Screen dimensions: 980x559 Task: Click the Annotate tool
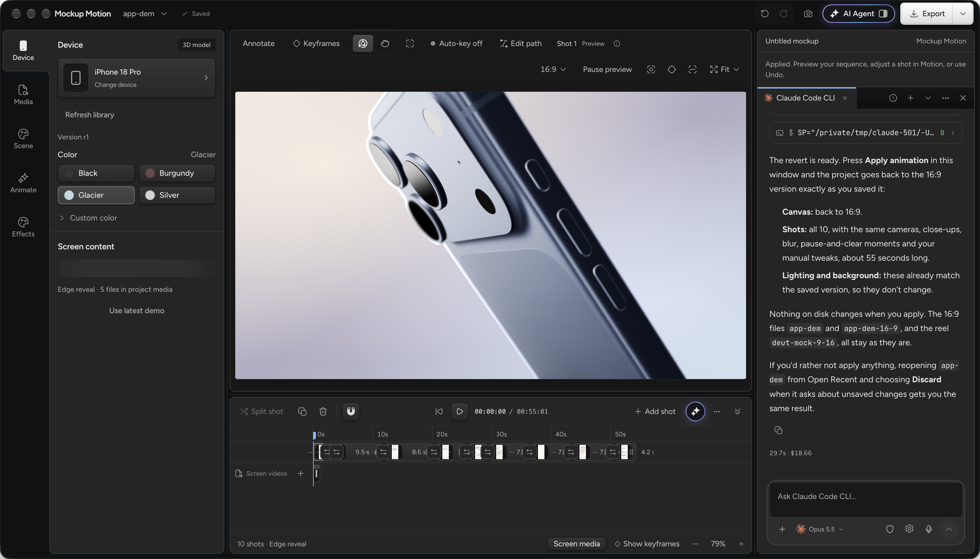point(258,43)
